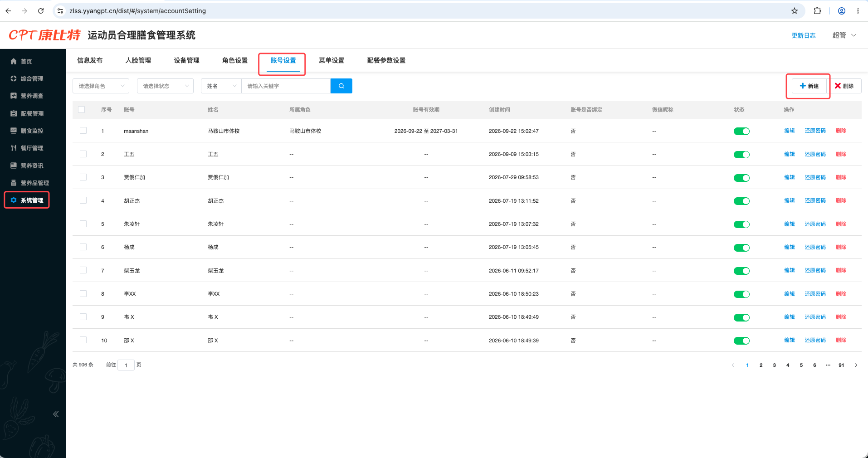Go to next page arrow in pagination
The height and width of the screenshot is (458, 868).
tap(856, 365)
